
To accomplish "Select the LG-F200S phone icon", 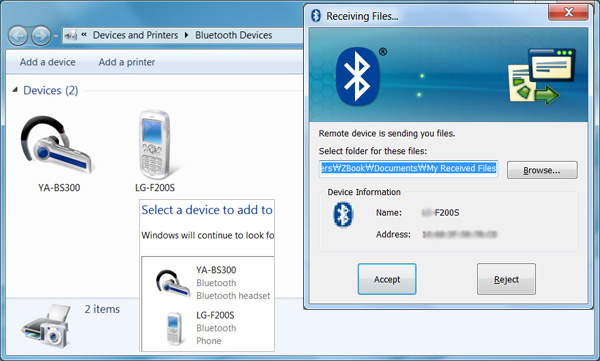I will [155, 144].
